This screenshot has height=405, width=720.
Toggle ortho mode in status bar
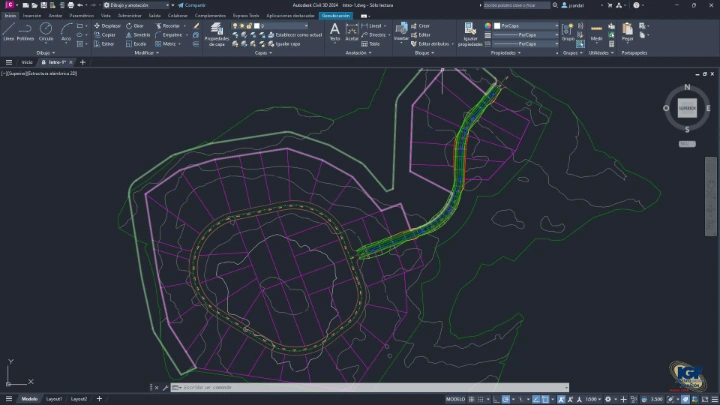pyautogui.click(x=496, y=399)
